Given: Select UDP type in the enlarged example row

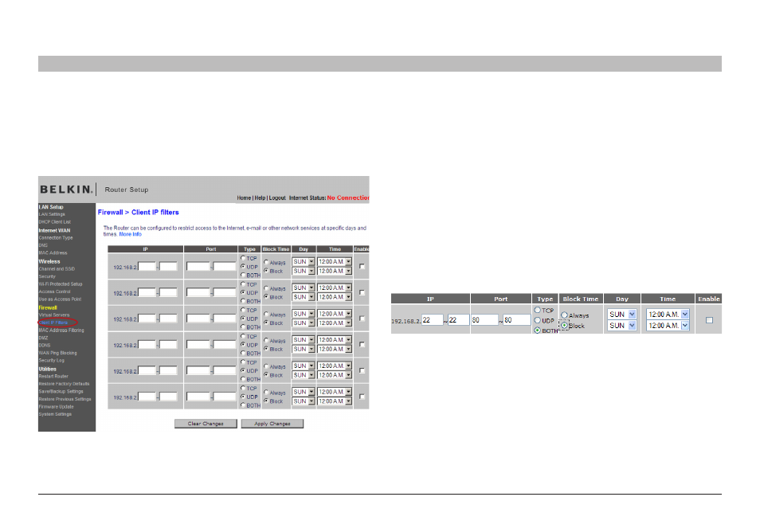Looking at the screenshot, I should tap(537, 320).
